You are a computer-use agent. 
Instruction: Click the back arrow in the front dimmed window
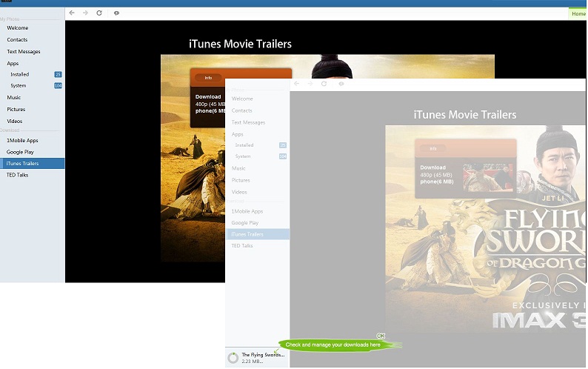pyautogui.click(x=297, y=83)
